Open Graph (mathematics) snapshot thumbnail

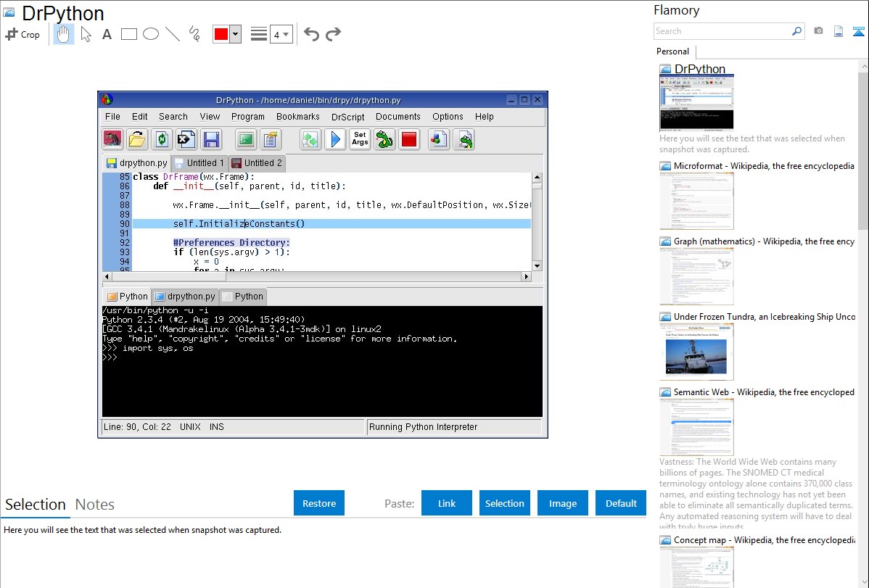click(696, 276)
